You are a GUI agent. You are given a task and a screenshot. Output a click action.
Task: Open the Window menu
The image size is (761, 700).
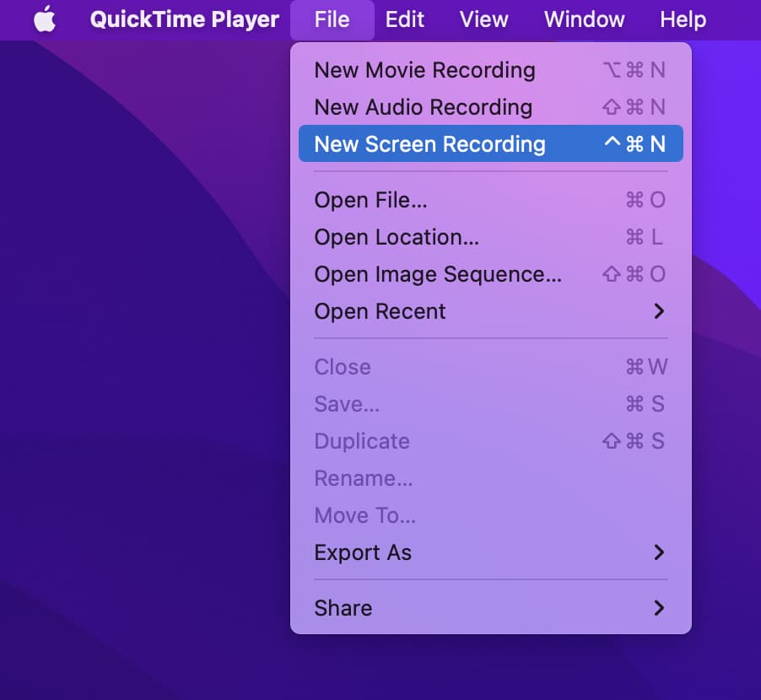point(584,19)
